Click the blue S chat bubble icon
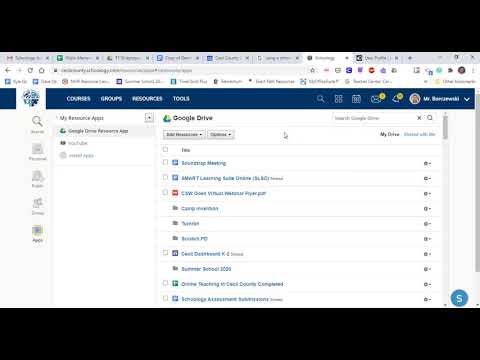 point(459,298)
